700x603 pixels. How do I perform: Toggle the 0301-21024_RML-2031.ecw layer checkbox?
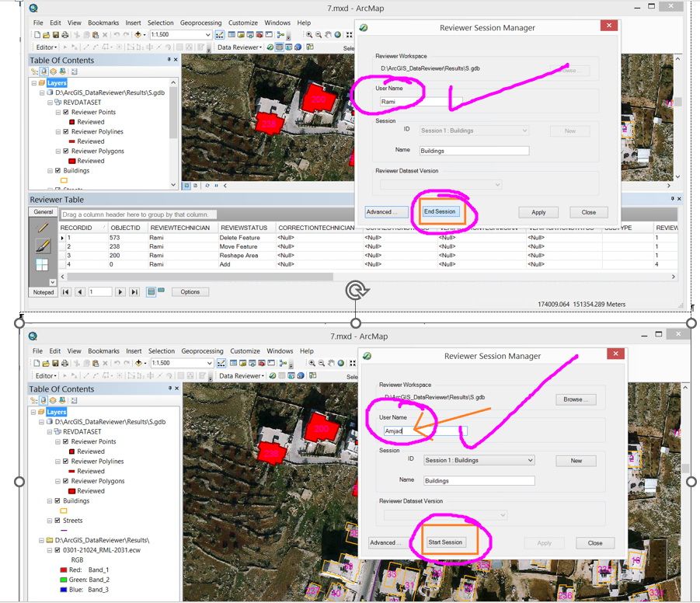[57, 550]
